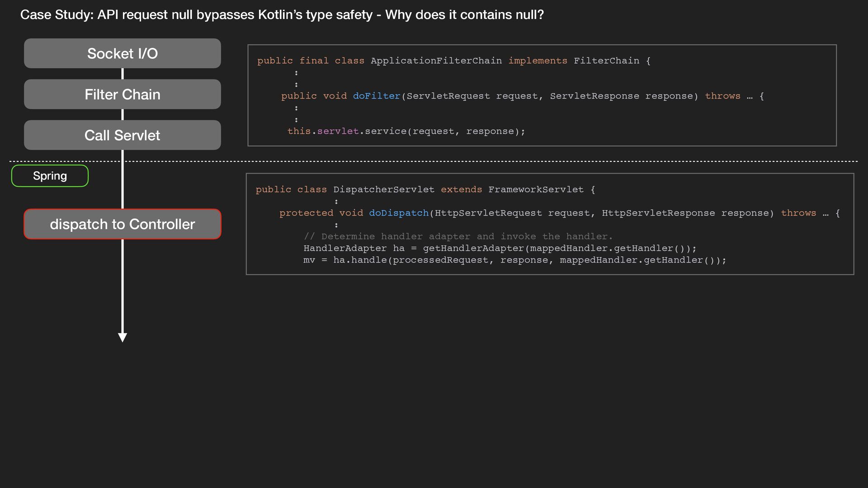Click the slide title text
This screenshot has height=488, width=868.
[x=282, y=15]
